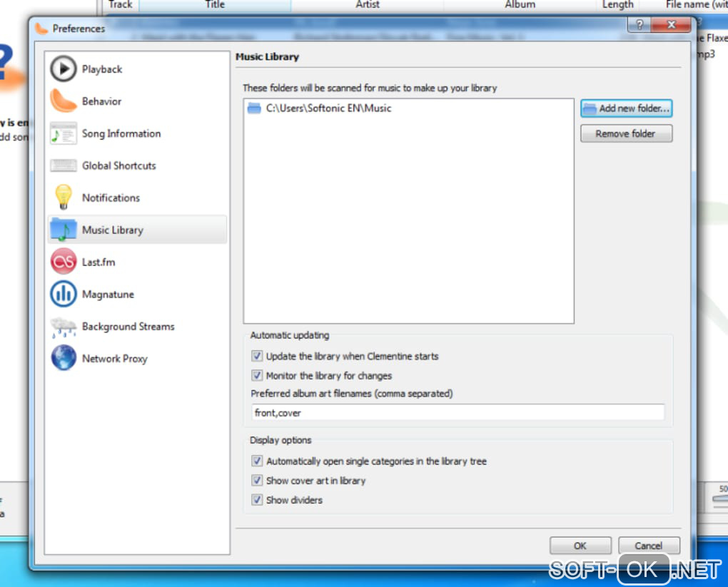
Task: Click Add new folder button
Action: 627,108
